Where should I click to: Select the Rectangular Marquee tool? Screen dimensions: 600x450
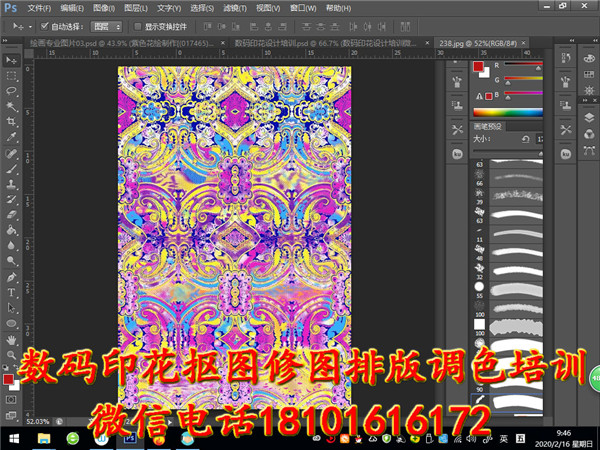coord(11,75)
